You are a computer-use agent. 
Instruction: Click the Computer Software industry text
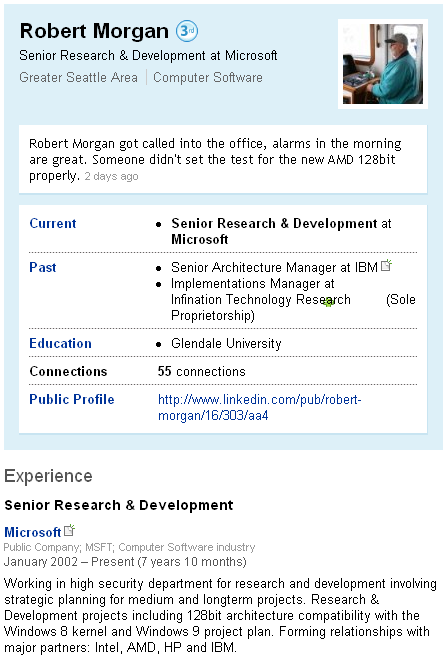pos(208,78)
